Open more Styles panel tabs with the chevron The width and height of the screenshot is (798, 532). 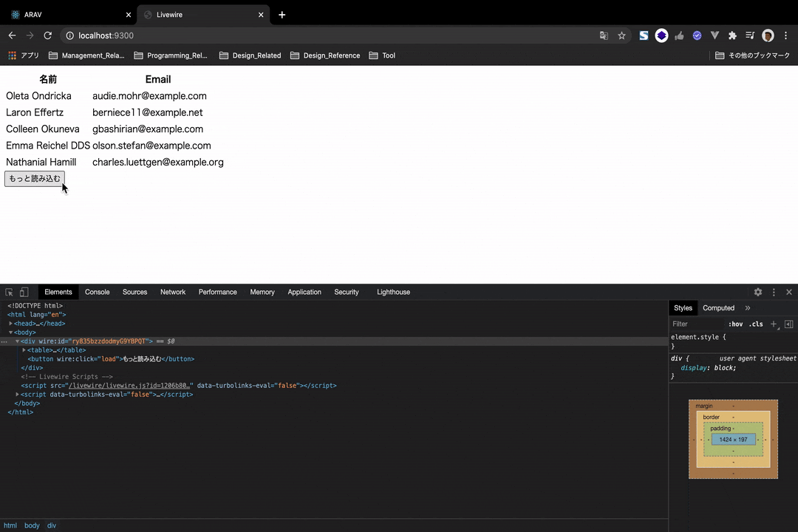747,307
